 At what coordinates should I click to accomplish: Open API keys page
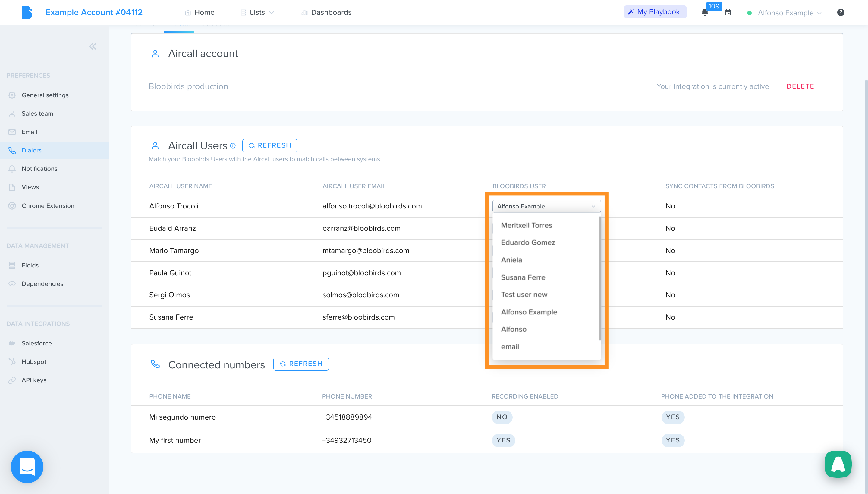[x=34, y=380]
